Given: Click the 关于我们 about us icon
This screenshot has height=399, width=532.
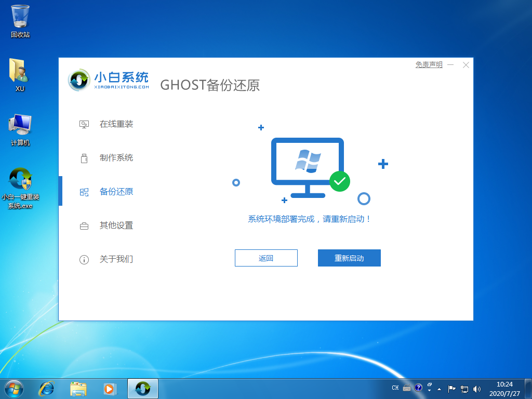Looking at the screenshot, I should point(84,259).
